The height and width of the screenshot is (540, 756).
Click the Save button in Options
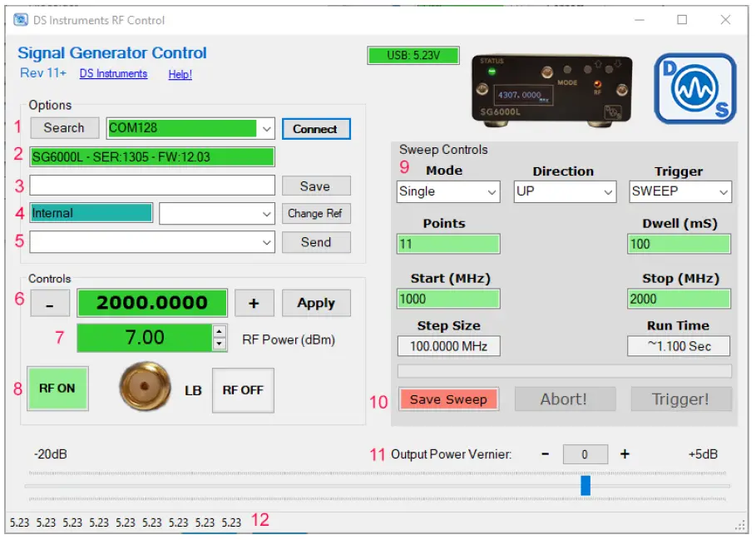[316, 186]
